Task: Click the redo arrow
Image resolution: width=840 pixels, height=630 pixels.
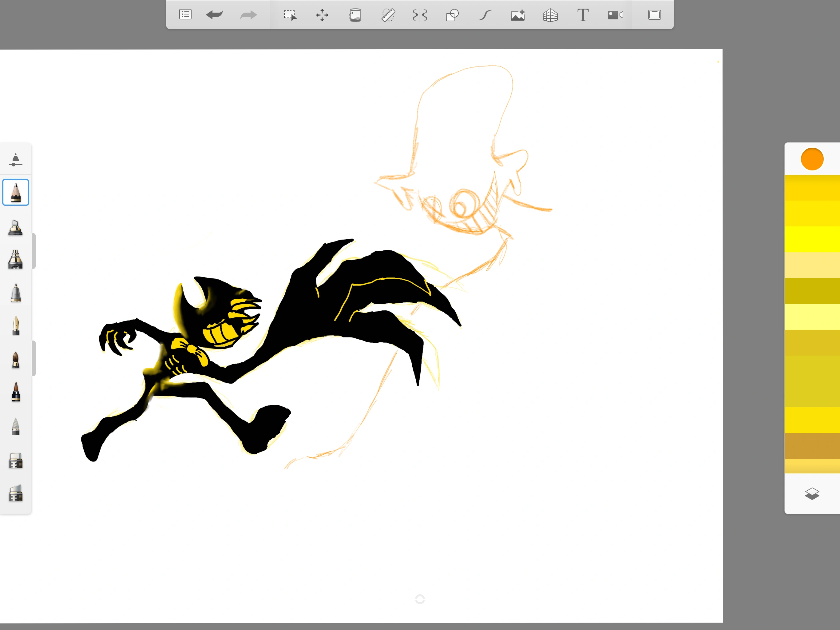Action: pyautogui.click(x=248, y=15)
